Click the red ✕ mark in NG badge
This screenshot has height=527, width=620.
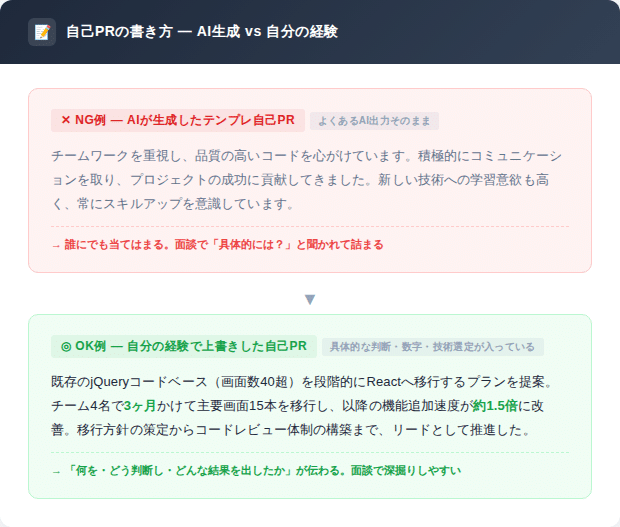[66, 120]
